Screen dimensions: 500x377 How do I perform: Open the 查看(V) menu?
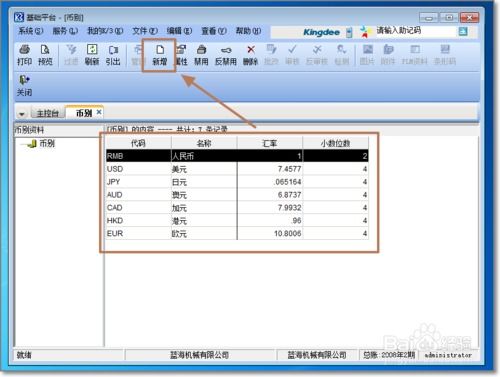click(x=214, y=31)
